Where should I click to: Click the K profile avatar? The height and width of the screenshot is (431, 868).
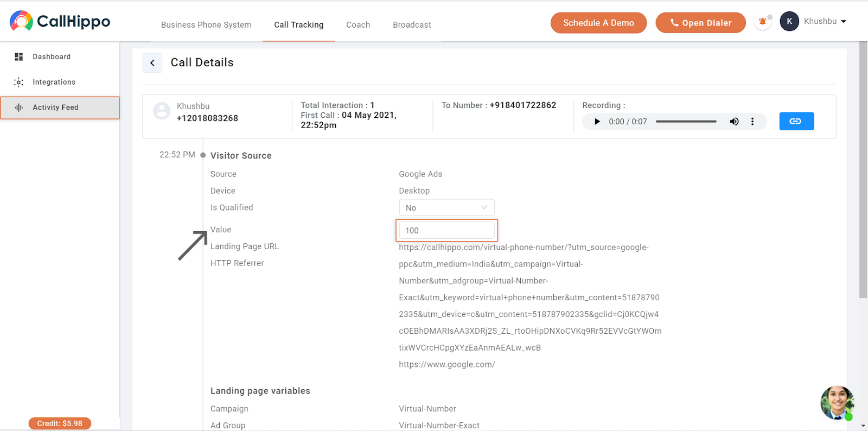pyautogui.click(x=789, y=21)
